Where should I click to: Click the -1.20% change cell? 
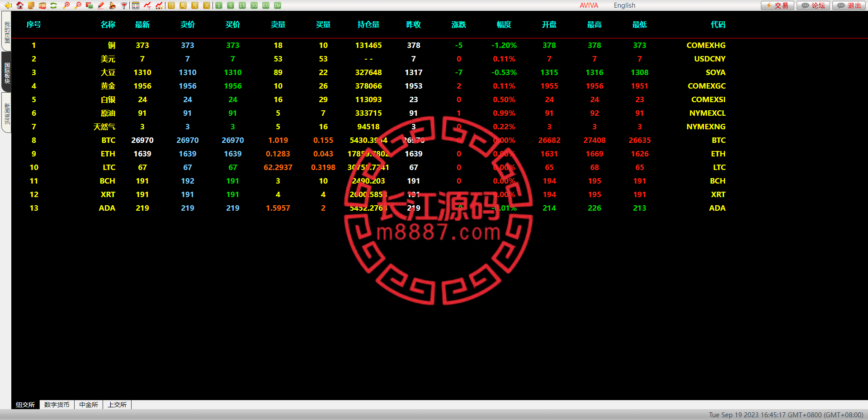coord(504,45)
